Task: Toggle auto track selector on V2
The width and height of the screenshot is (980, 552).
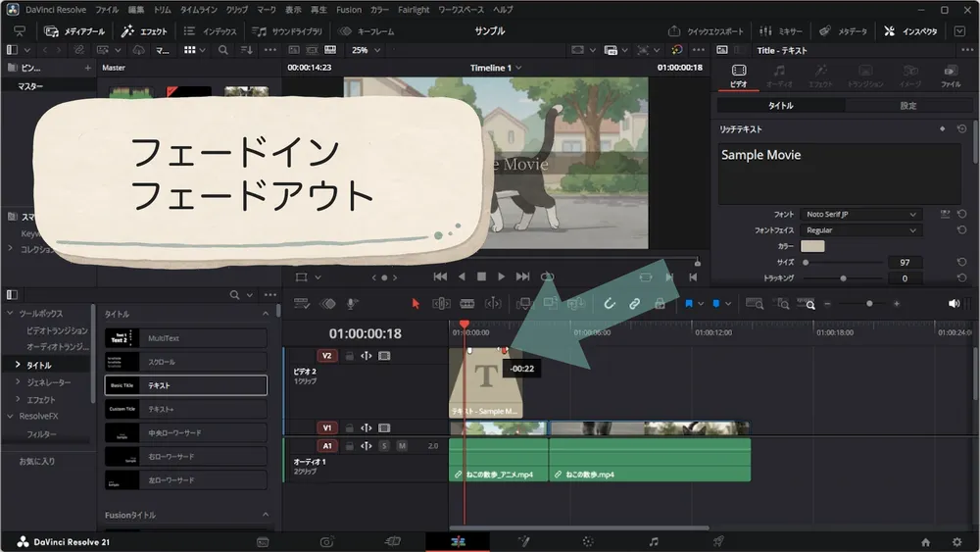Action: point(367,356)
